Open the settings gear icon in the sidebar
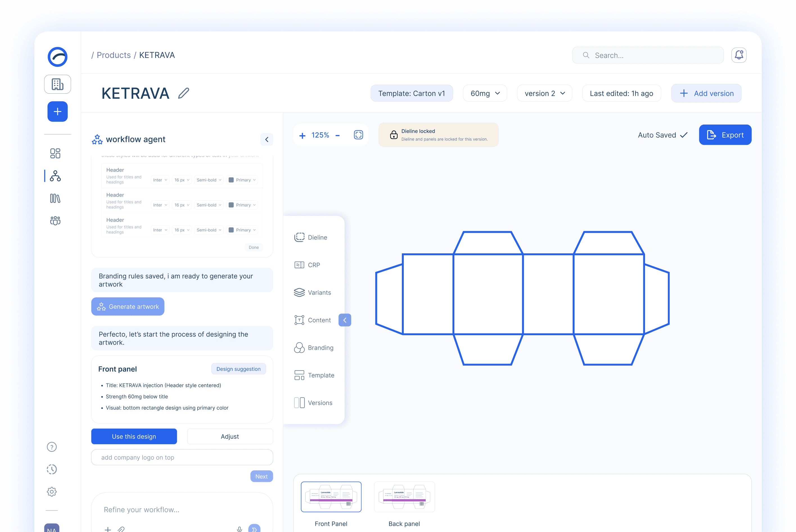 pyautogui.click(x=51, y=492)
